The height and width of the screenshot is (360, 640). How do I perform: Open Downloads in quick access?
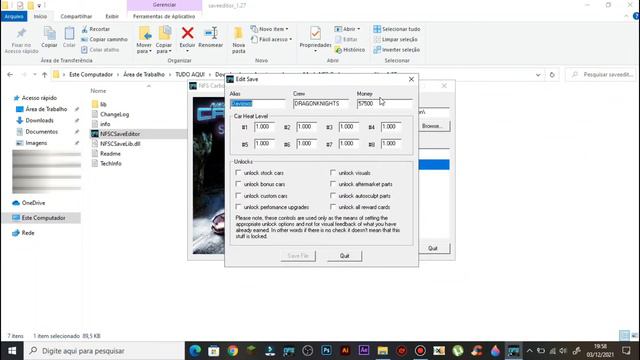tap(39, 120)
